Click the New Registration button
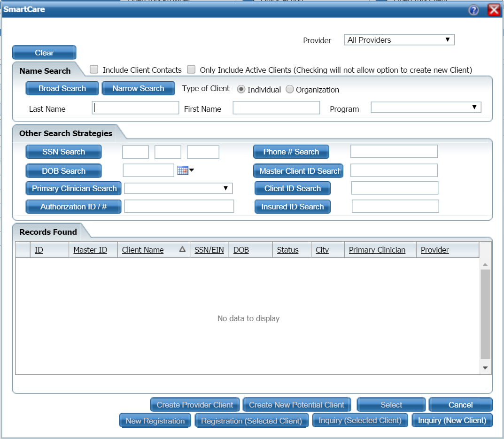This screenshot has width=504, height=439. click(x=155, y=420)
